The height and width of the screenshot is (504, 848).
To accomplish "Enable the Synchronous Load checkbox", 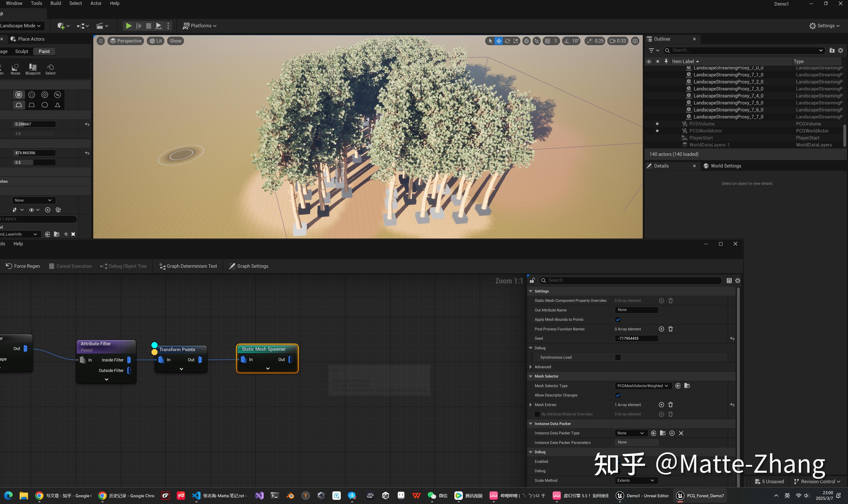I will click(618, 357).
